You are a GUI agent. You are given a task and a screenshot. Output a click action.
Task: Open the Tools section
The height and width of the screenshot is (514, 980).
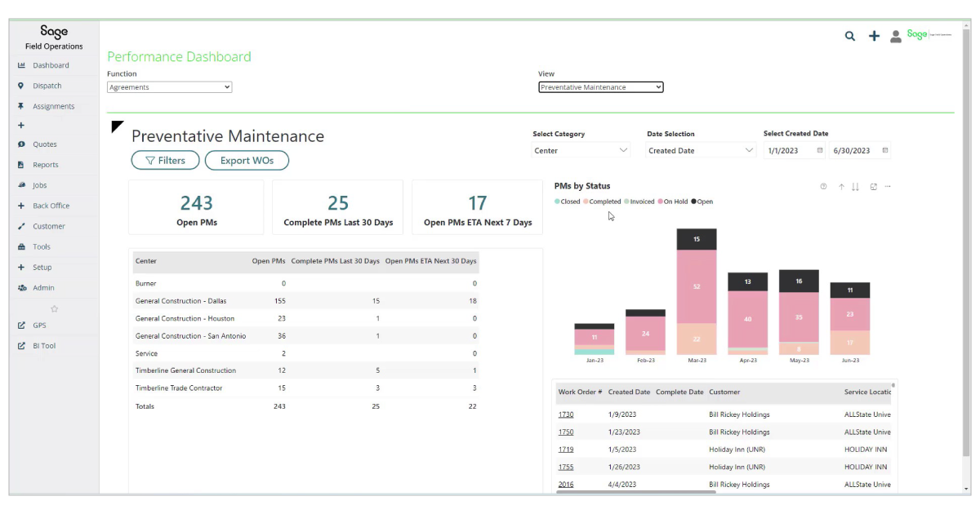42,246
